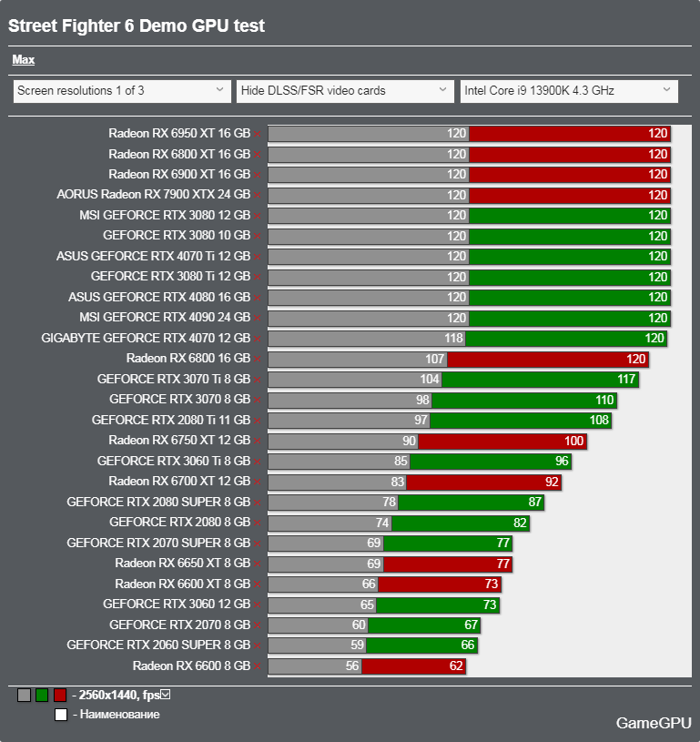Click the gray legend color swatch
This screenshot has width=700, height=742.
tap(24, 696)
